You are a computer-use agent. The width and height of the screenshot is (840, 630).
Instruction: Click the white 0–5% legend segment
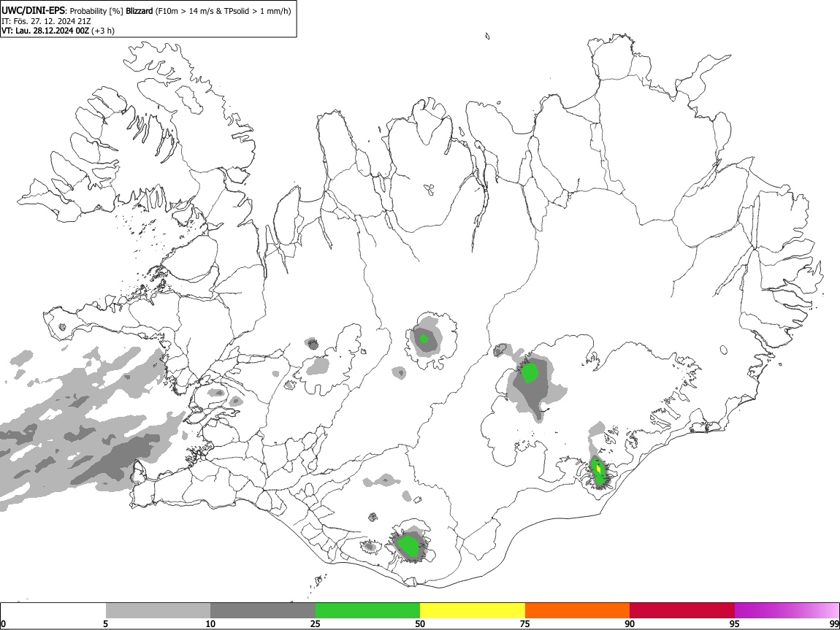coord(53,610)
